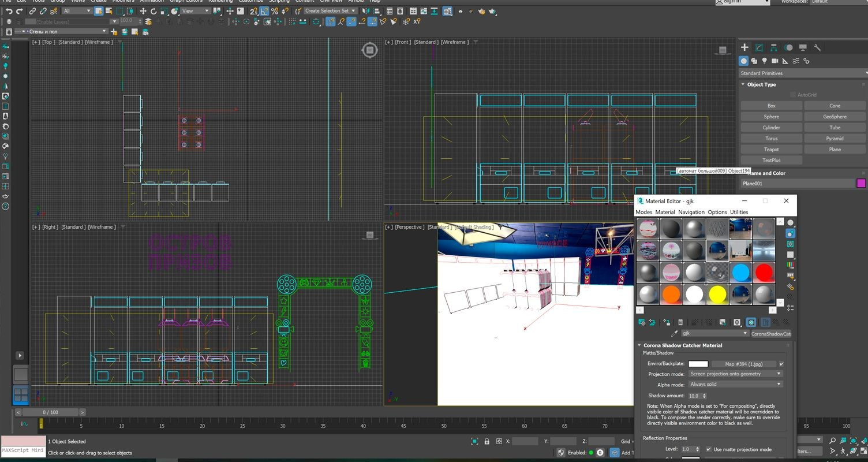Click the white Enviro/Backplate color swatch
Viewport: 868px width, 462px height.
pyautogui.click(x=698, y=364)
